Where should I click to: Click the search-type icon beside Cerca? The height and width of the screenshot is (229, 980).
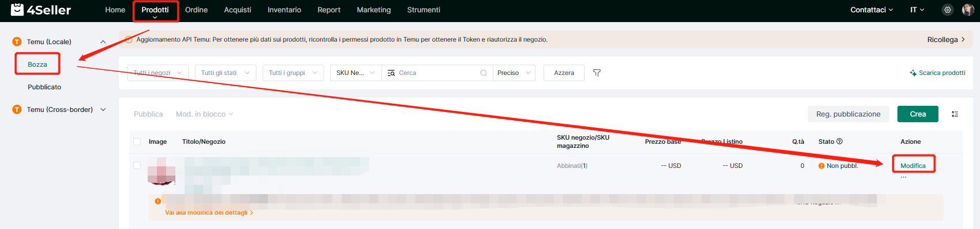(391, 73)
